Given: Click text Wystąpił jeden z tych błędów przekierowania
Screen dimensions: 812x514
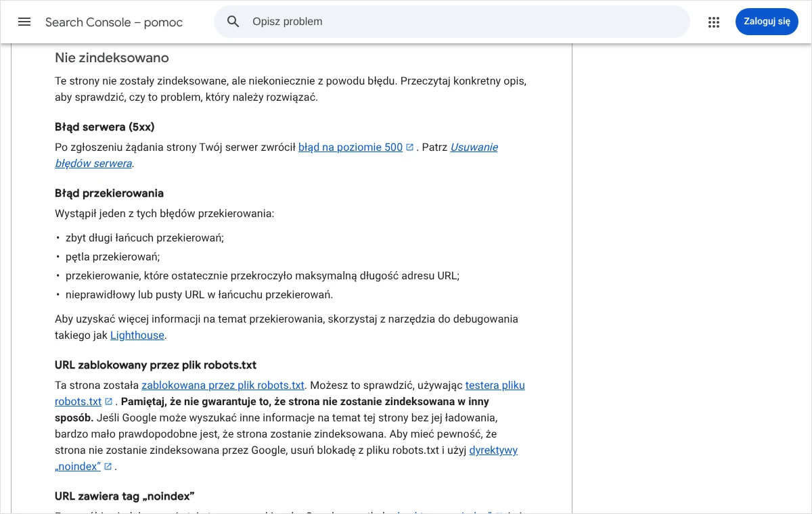Looking at the screenshot, I should click(x=164, y=214).
